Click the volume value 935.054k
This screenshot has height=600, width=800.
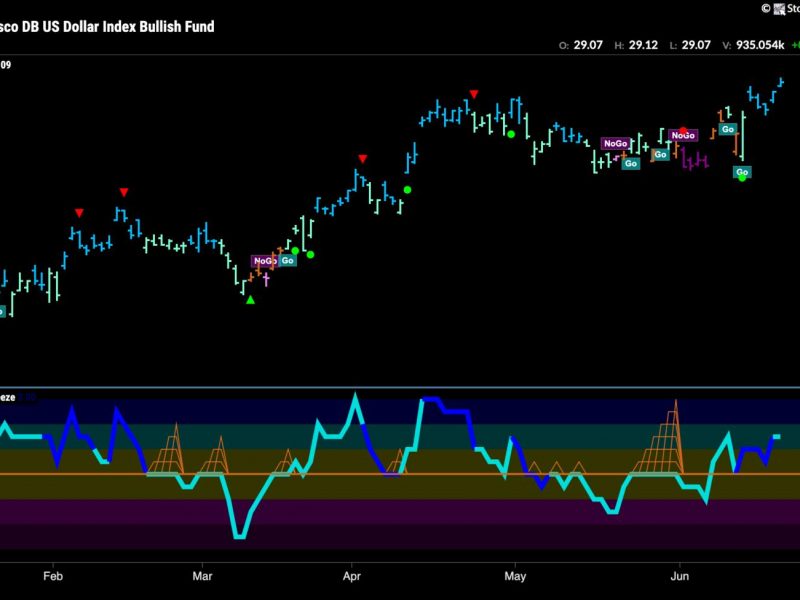pyautogui.click(x=760, y=45)
